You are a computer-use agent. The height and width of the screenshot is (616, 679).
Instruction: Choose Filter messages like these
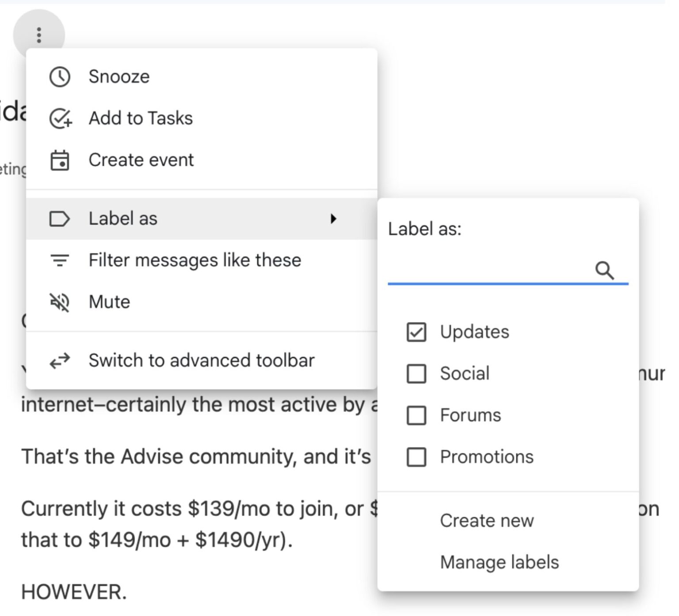pos(195,260)
